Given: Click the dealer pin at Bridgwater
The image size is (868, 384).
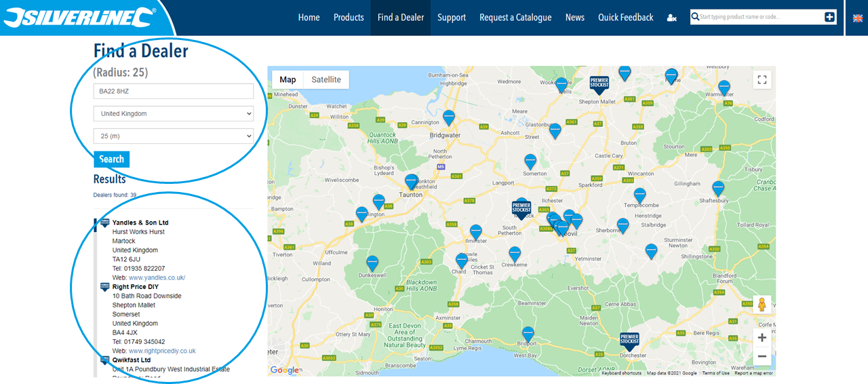Looking at the screenshot, I should click(x=448, y=118).
